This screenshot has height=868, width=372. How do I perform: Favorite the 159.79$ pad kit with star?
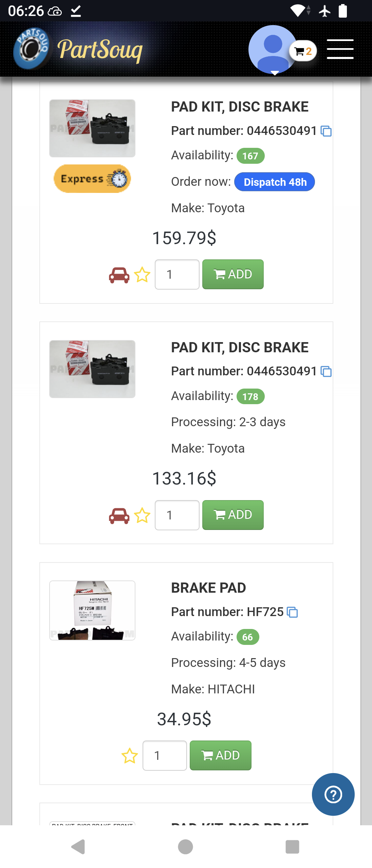[142, 275]
